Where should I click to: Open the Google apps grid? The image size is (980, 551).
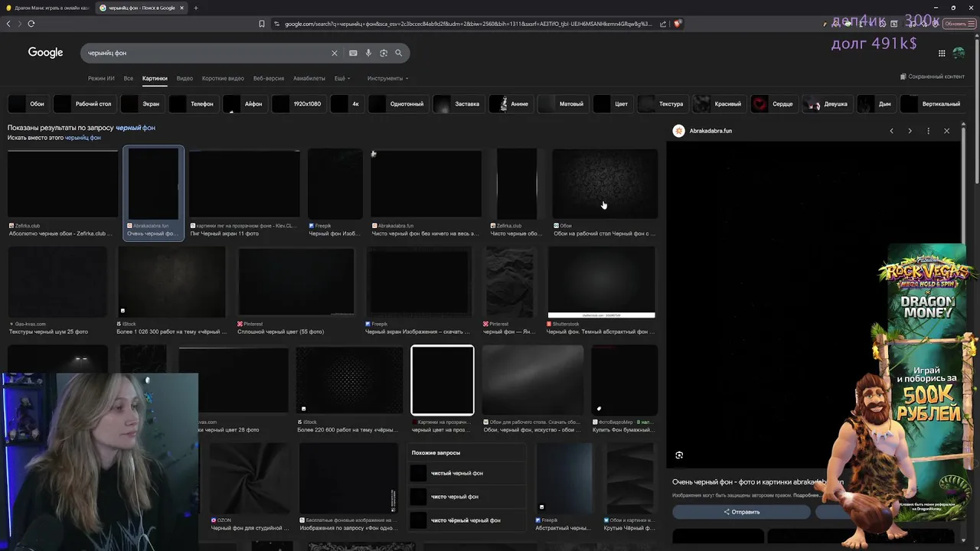tap(942, 53)
